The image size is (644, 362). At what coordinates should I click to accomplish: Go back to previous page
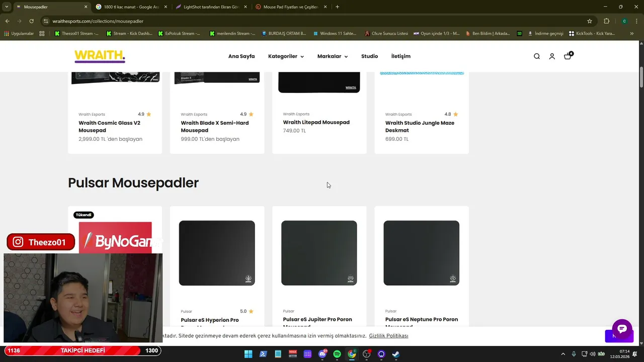click(x=7, y=21)
